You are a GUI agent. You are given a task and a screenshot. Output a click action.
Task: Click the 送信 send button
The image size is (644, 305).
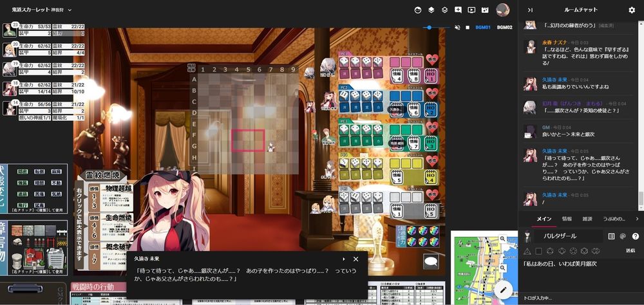(x=630, y=250)
